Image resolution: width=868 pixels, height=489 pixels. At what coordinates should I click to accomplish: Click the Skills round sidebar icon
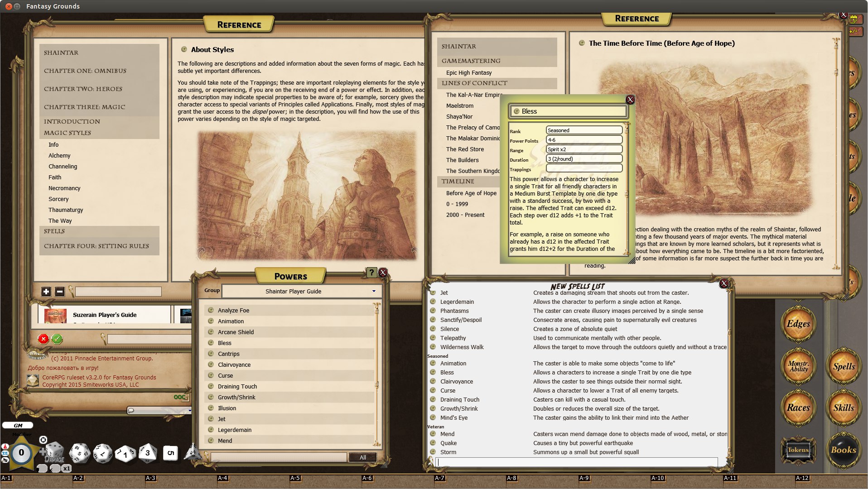[x=844, y=407]
